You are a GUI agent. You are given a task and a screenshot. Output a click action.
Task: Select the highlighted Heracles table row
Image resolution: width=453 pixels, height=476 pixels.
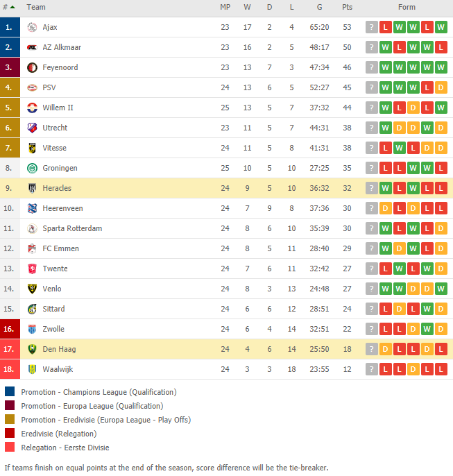click(x=226, y=188)
